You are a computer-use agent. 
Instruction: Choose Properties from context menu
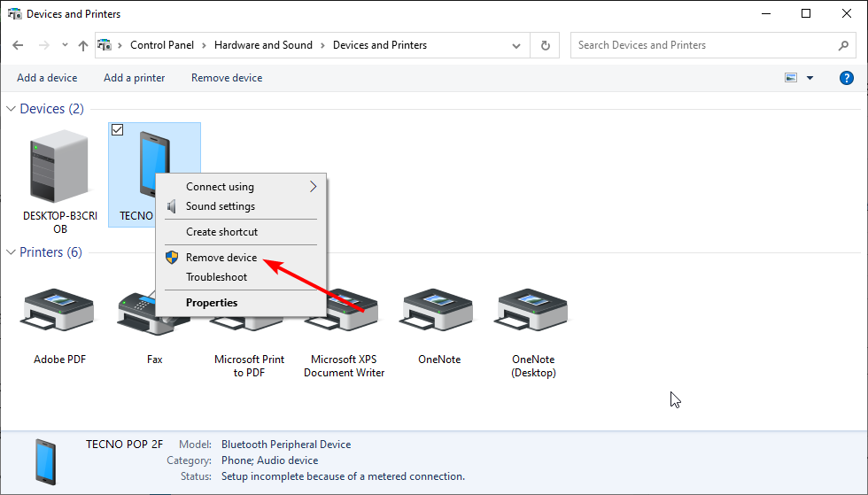point(241,302)
